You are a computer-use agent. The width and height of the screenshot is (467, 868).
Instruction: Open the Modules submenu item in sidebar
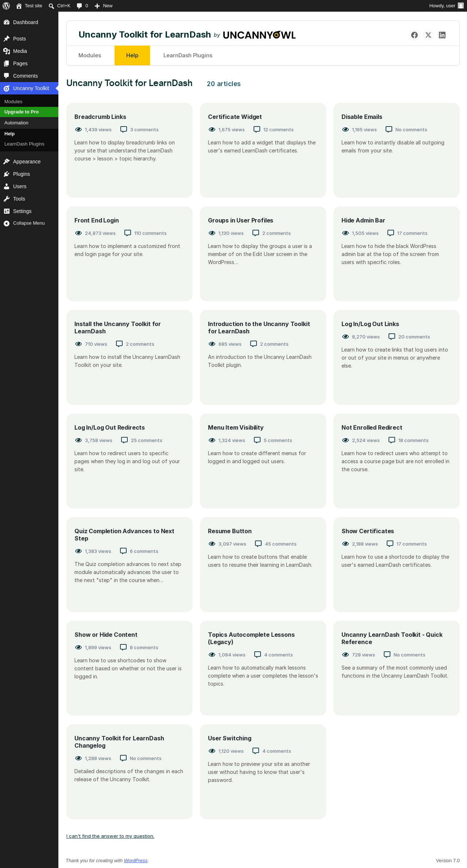[29, 102]
